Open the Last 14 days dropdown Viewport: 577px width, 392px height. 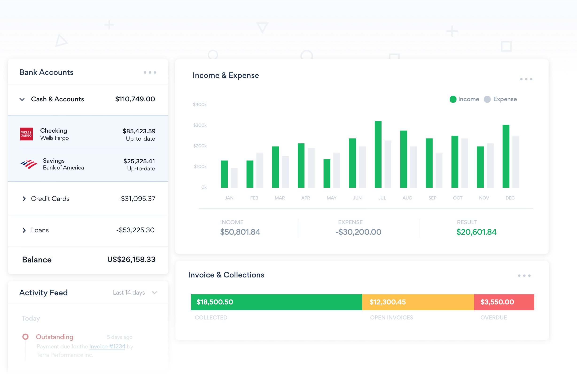(x=135, y=292)
